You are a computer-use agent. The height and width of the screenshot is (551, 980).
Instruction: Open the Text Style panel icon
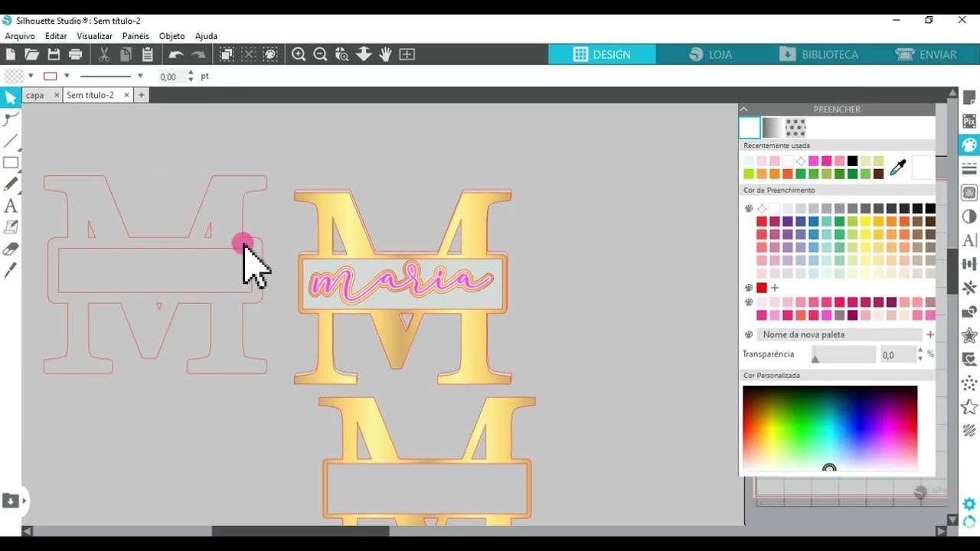pyautogui.click(x=969, y=240)
